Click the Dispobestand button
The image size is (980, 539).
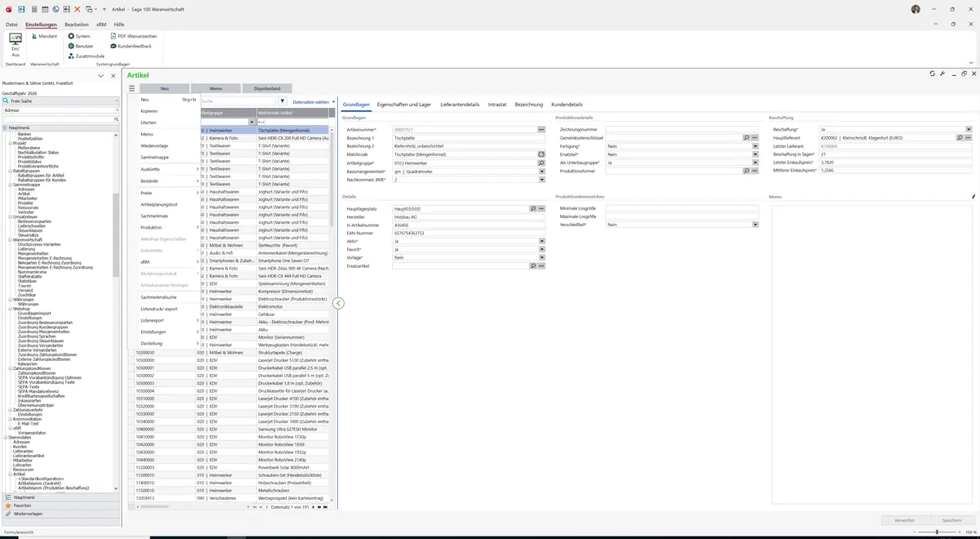267,88
